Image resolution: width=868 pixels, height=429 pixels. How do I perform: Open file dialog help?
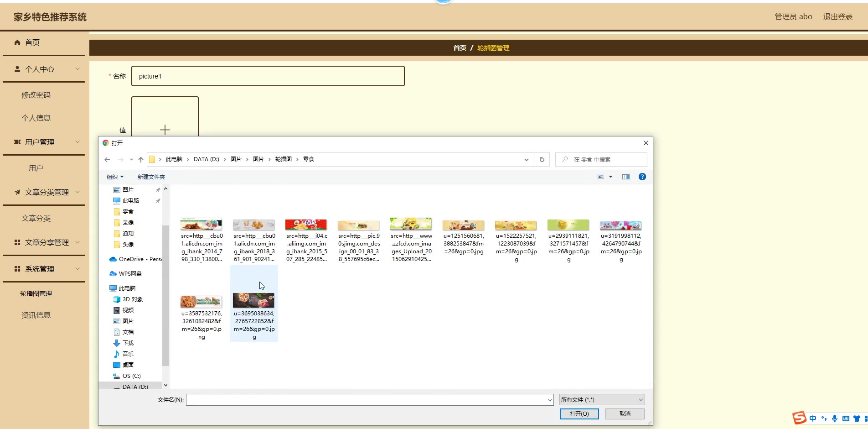click(642, 177)
